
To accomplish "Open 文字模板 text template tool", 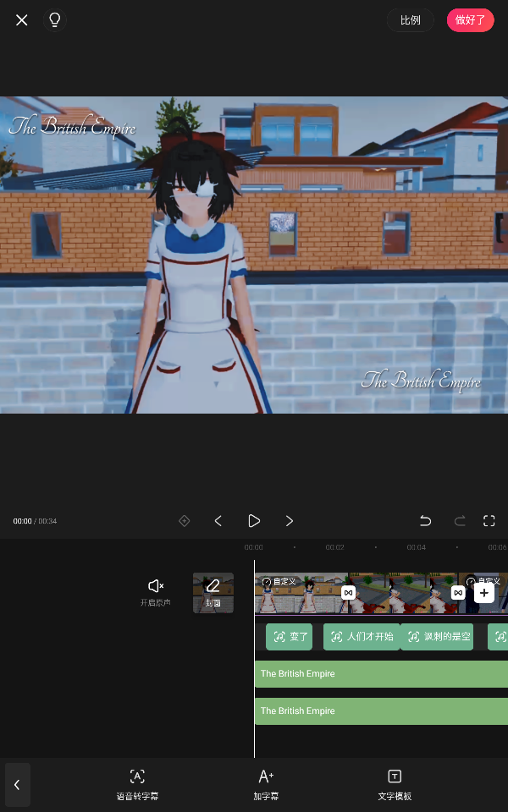I will [395, 785].
